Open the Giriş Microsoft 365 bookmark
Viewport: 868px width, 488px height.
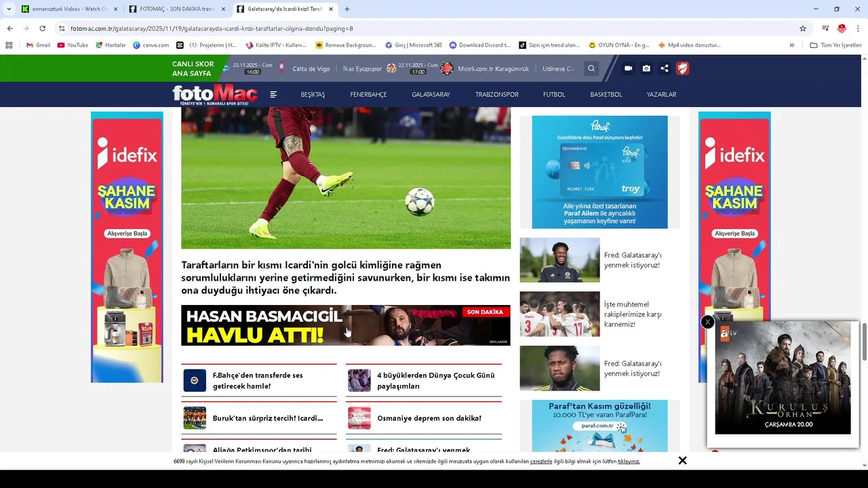[414, 45]
